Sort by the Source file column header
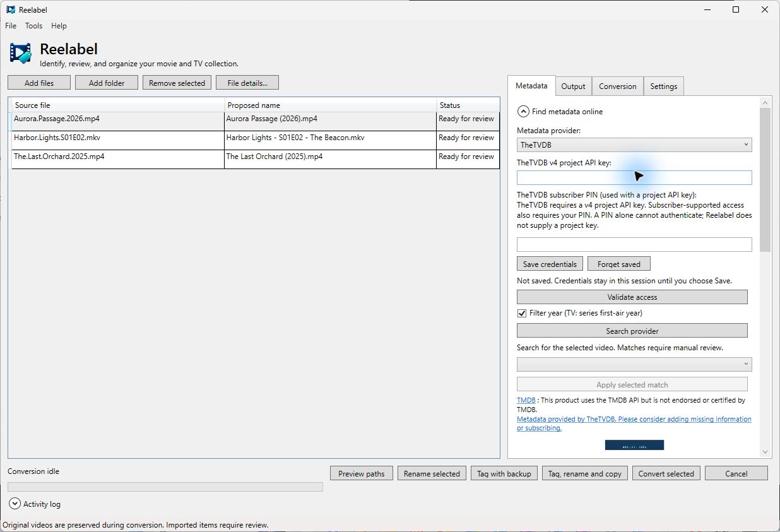 pyautogui.click(x=118, y=105)
